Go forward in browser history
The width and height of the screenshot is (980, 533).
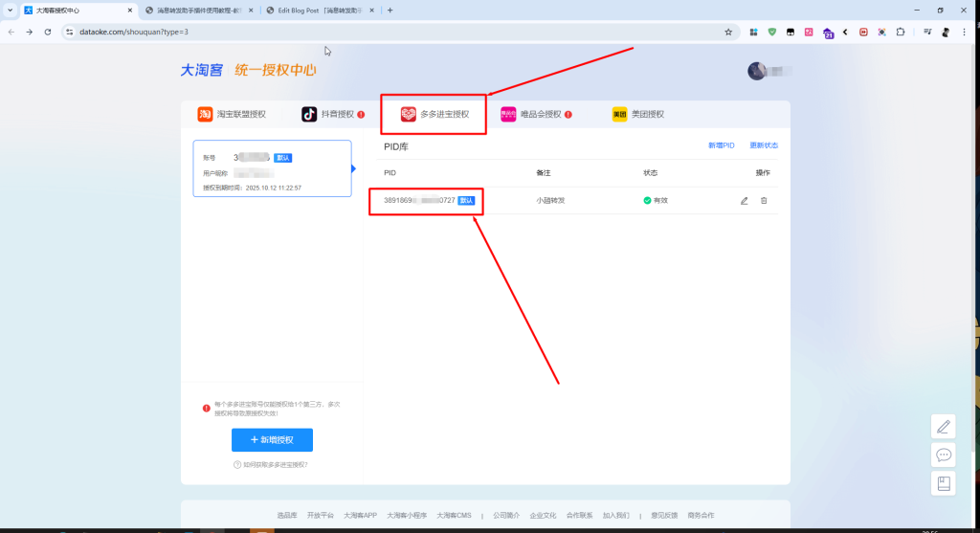point(30,32)
